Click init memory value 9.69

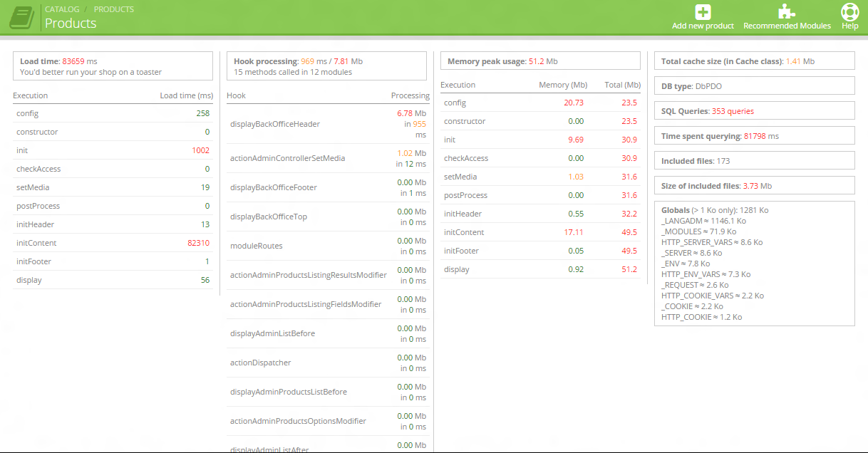tap(576, 140)
